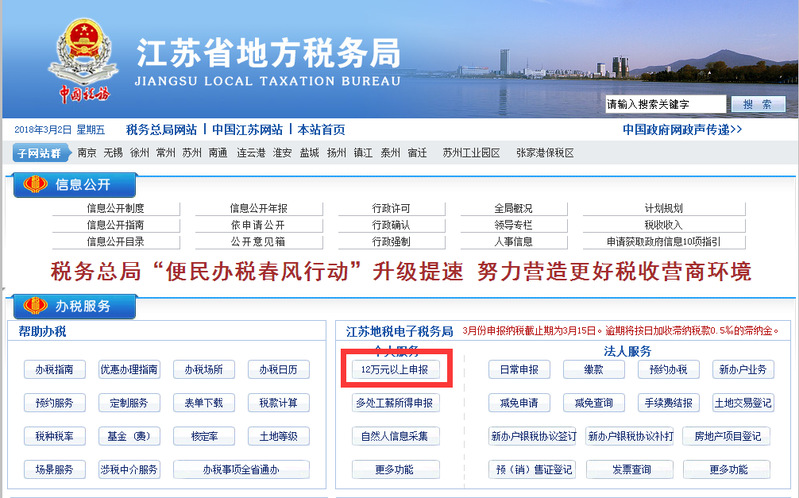Image resolution: width=799 pixels, height=498 pixels.
Task: Click the red 便民办税春风行动 headline
Action: click(x=401, y=271)
